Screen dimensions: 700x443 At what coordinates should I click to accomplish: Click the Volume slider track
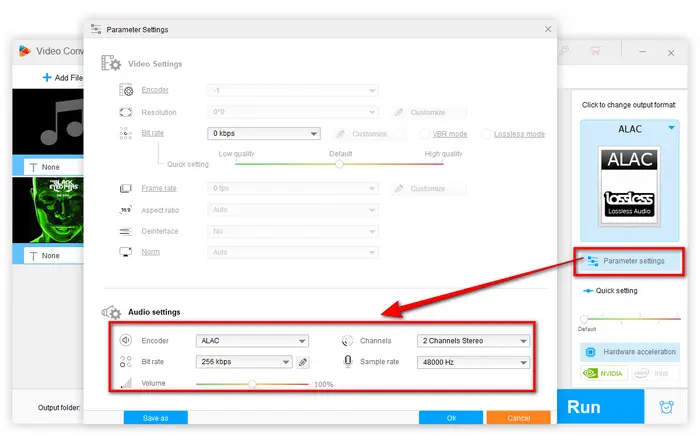tap(252, 383)
